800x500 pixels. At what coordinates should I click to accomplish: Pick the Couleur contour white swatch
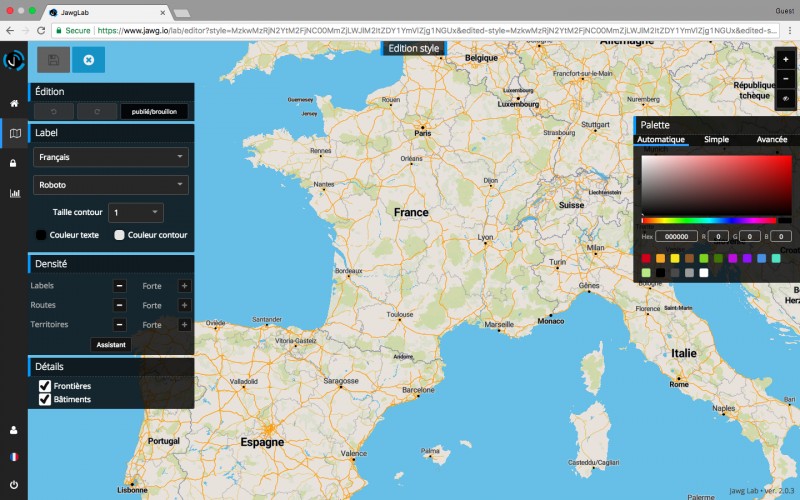[x=119, y=235]
